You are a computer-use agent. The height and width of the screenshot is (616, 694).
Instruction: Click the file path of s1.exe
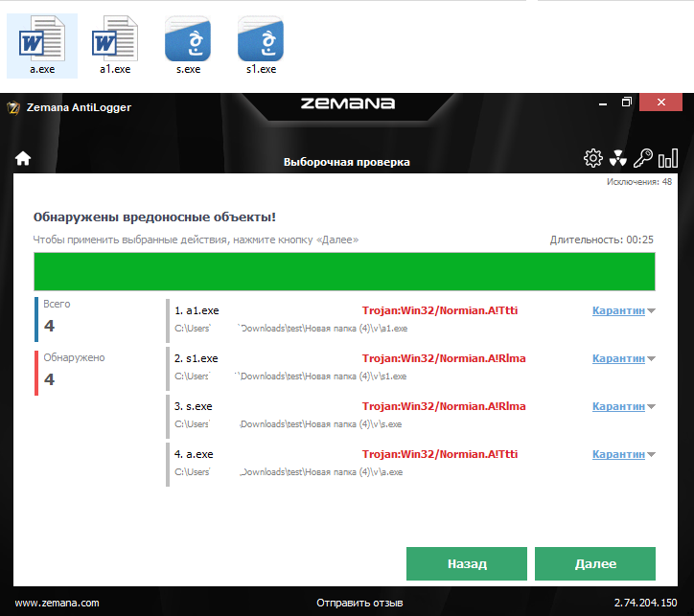coord(290,376)
